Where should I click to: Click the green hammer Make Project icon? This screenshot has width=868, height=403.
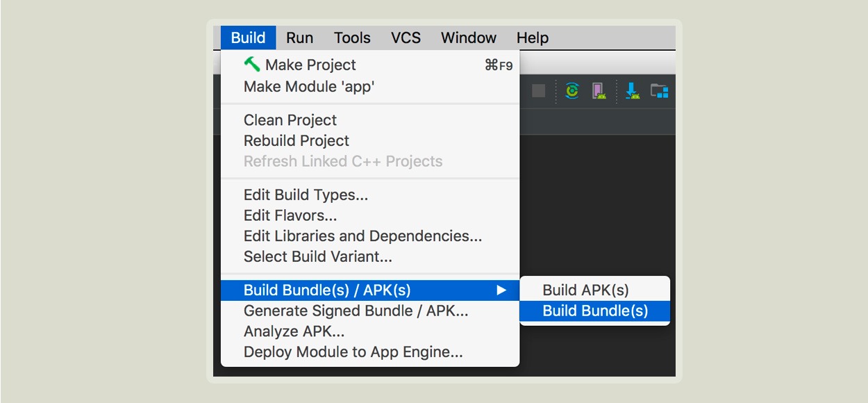251,64
